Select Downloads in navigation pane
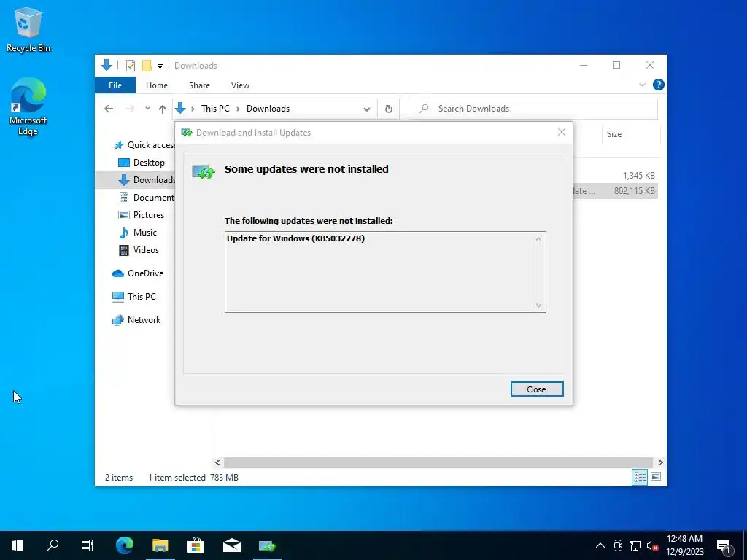The image size is (747, 560). [x=147, y=179]
